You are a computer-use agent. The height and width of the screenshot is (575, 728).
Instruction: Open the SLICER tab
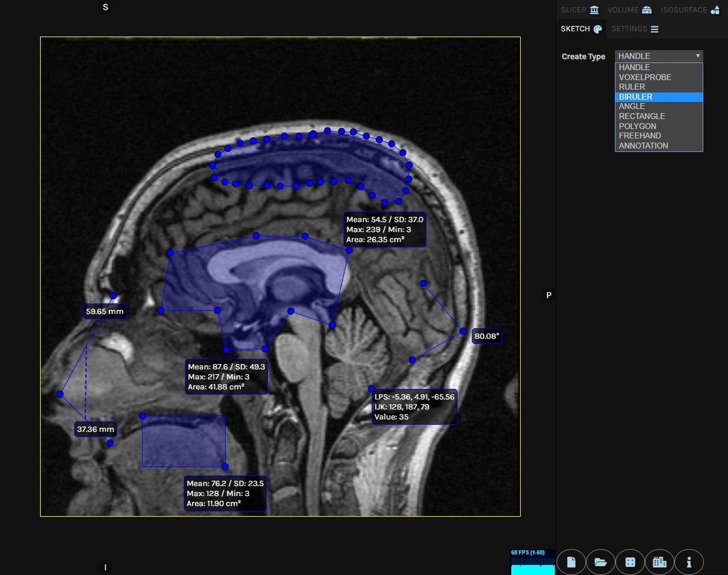pyautogui.click(x=580, y=10)
